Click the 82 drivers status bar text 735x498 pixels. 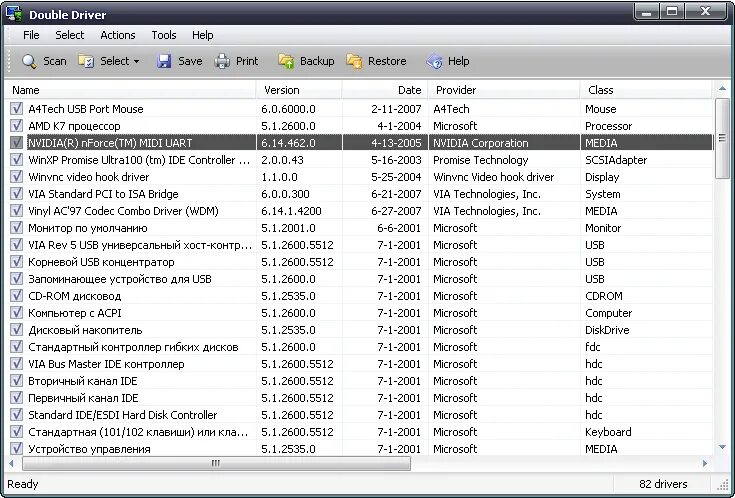click(663, 484)
